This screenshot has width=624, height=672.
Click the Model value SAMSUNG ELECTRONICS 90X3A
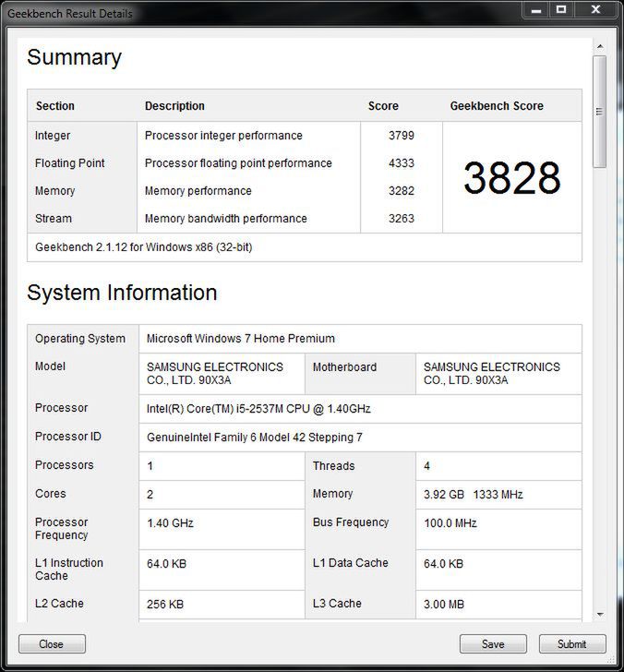pos(215,373)
